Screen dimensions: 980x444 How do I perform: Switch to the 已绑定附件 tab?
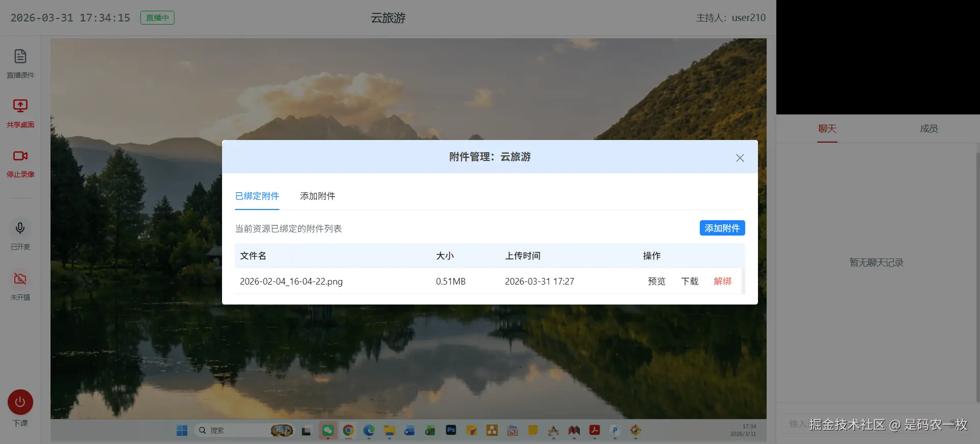pos(257,196)
